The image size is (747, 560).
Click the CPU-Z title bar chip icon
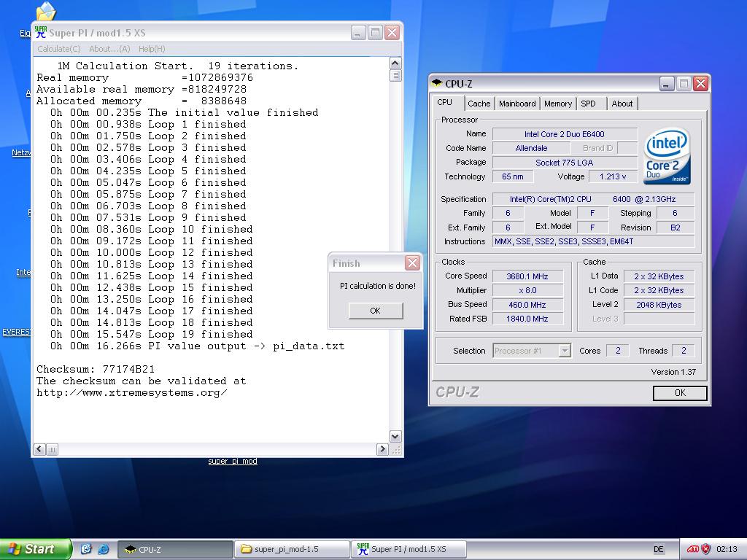click(x=436, y=83)
